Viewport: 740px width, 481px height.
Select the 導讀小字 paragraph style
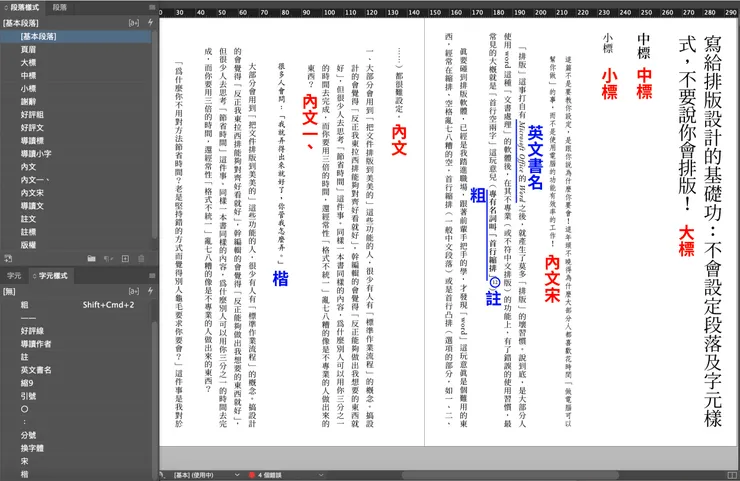tap(76, 154)
